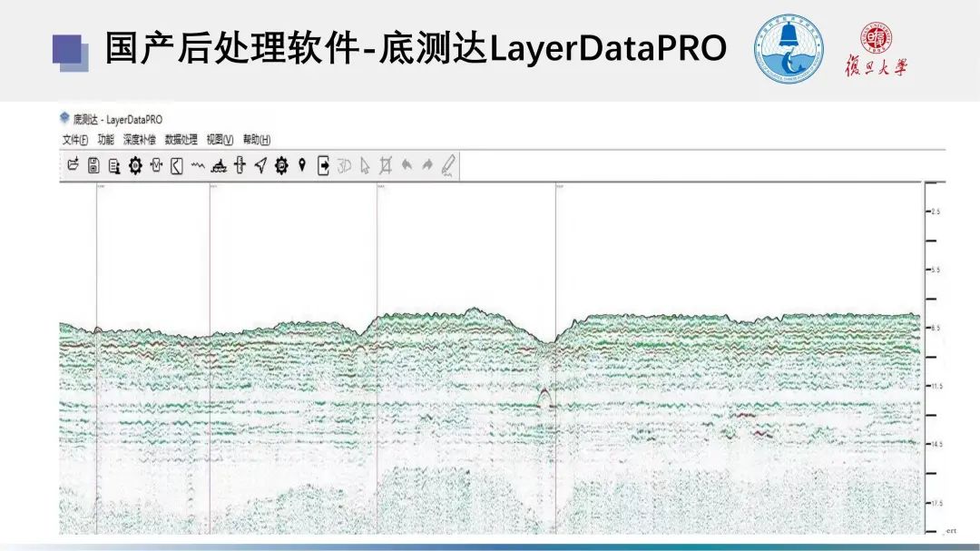980x551 pixels.
Task: Click the location pin marker icon
Action: pyautogui.click(x=302, y=165)
